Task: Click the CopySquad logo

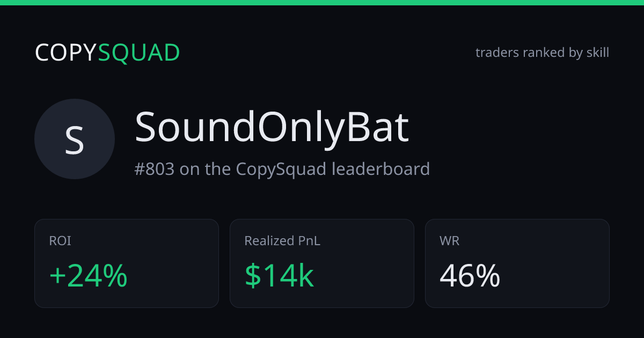Action: [107, 53]
